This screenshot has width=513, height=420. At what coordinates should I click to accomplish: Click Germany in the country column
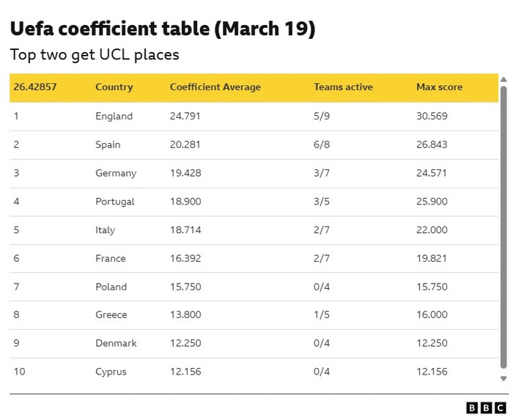pos(116,173)
